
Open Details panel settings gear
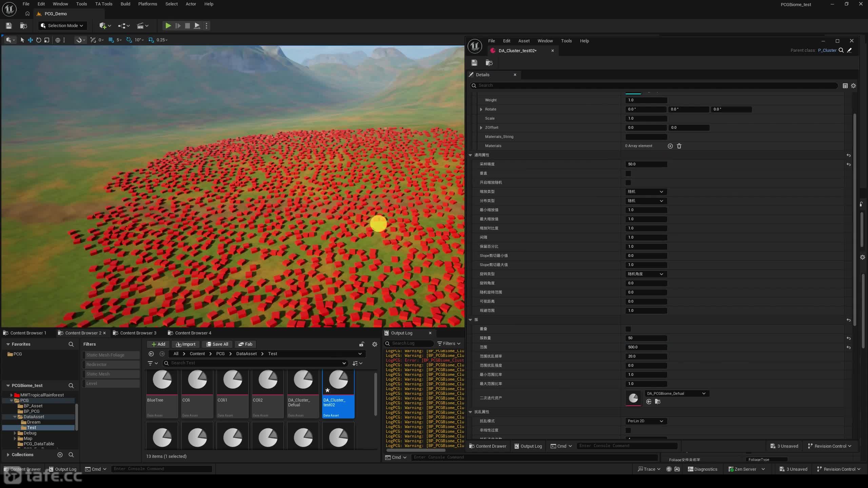[853, 86]
